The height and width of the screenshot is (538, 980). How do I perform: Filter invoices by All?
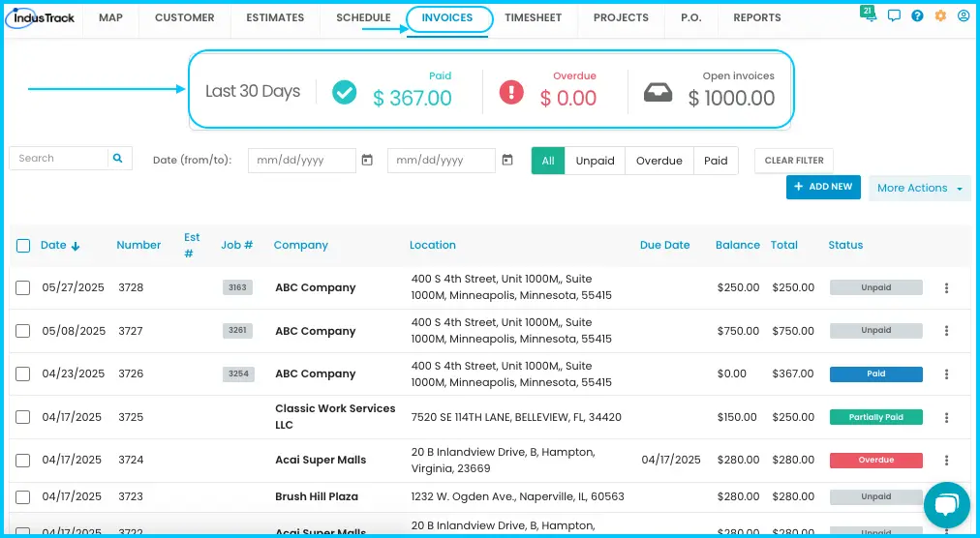(x=548, y=161)
